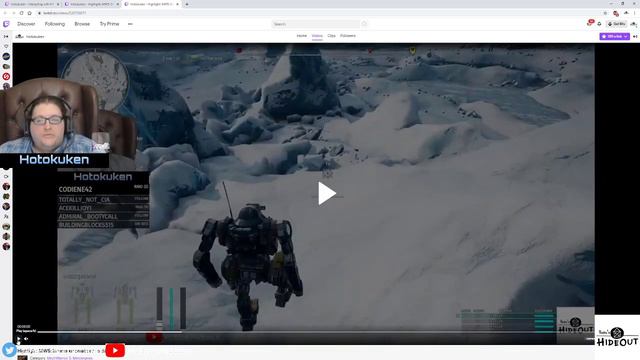Play the video with center play button

(x=327, y=193)
